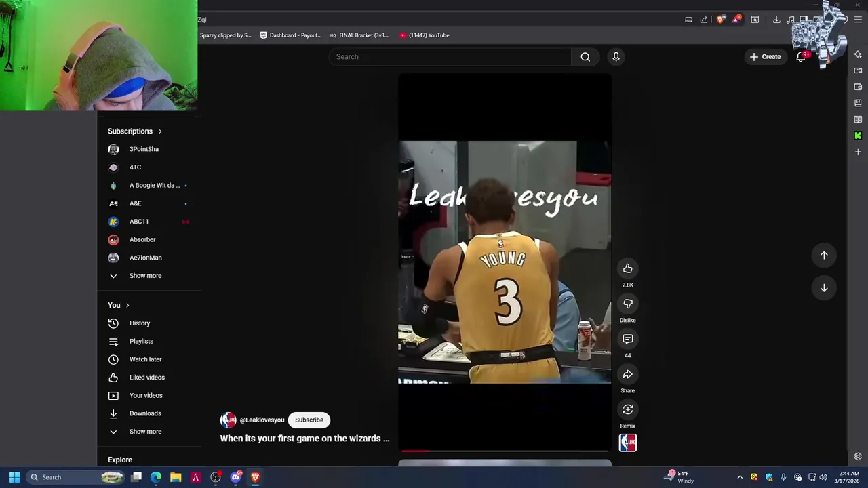Open OBS Studio from taskbar
868x488 pixels.
click(216, 477)
